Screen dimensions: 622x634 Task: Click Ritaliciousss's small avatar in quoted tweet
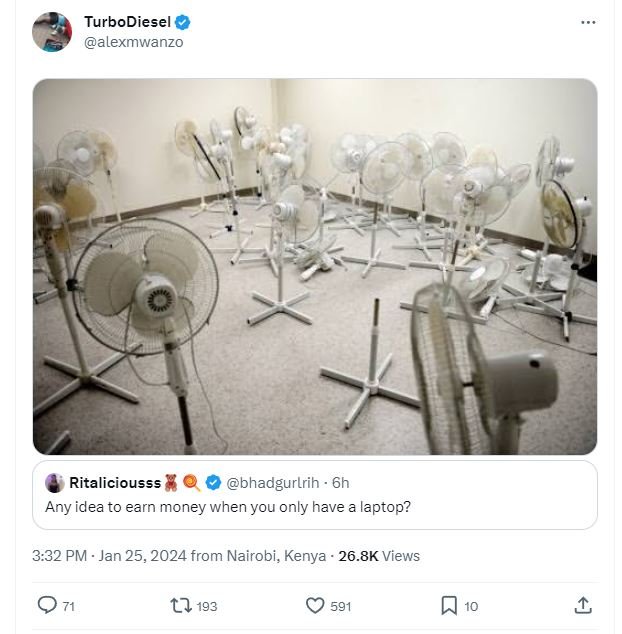click(x=55, y=483)
